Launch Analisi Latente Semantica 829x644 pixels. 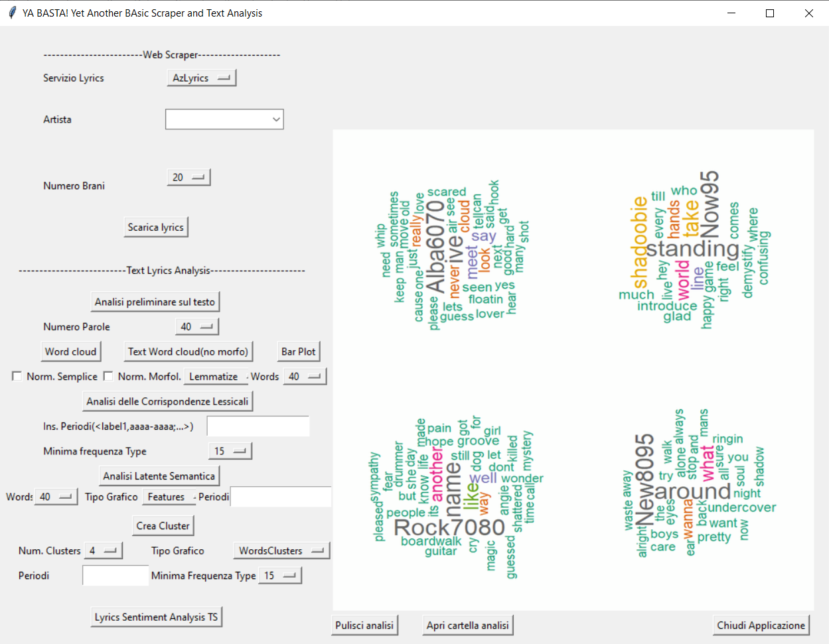[x=159, y=476]
